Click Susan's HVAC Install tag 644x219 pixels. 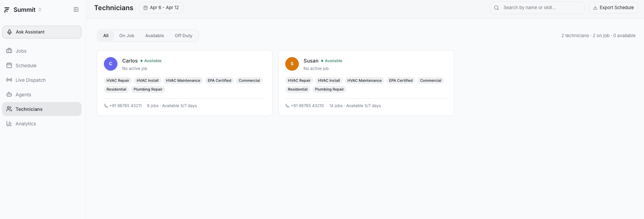click(x=329, y=80)
